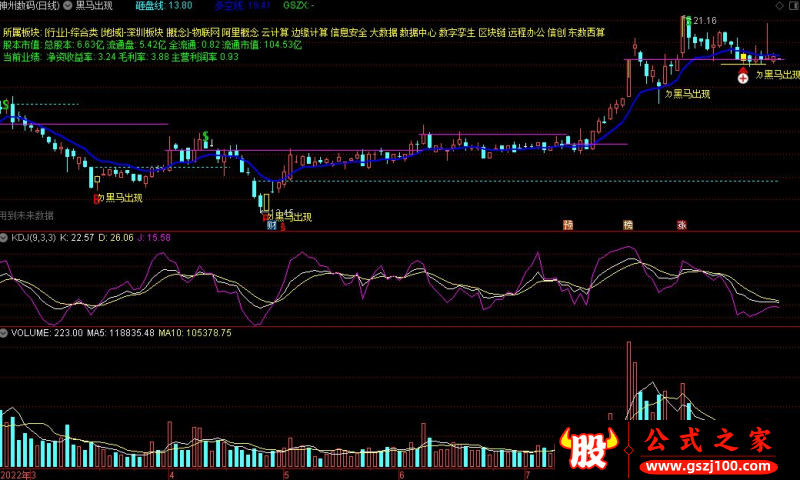The height and width of the screenshot is (480, 800).
Task: Select the month 4 timeline marker
Action: (171, 475)
